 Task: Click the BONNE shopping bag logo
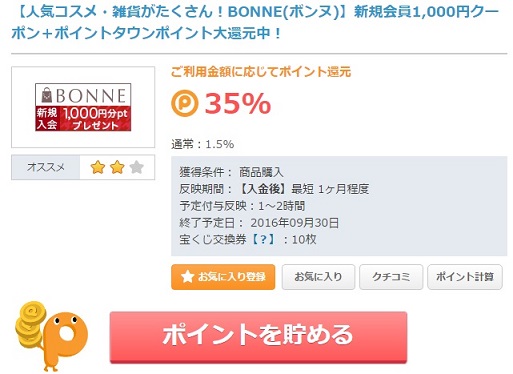tap(47, 95)
